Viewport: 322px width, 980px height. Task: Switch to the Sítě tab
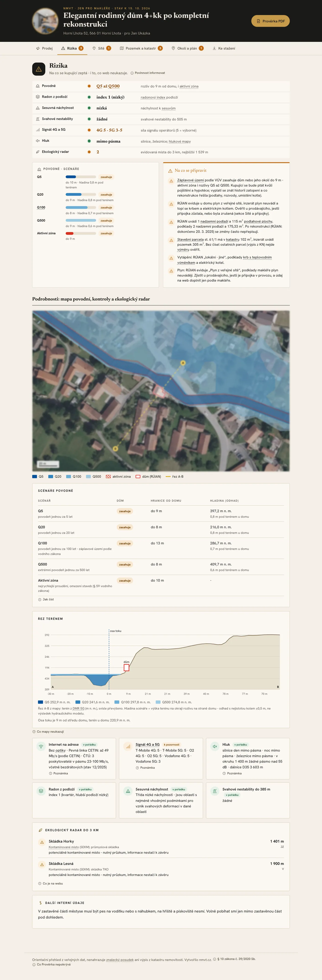click(x=102, y=48)
